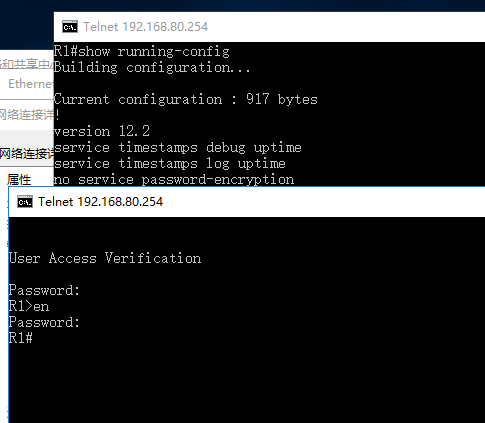
Task: Activate the 和共享中心 window text behind Telnet
Action: 27,63
